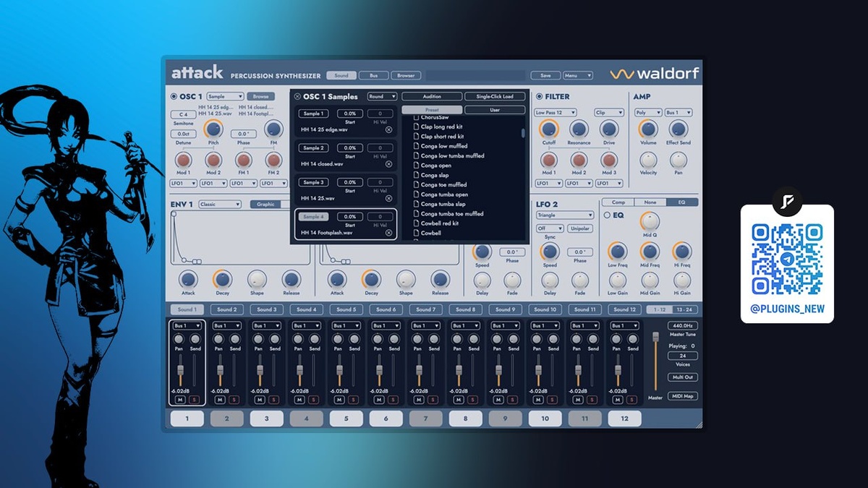Toggle the FILTER section on or off

[x=539, y=96]
